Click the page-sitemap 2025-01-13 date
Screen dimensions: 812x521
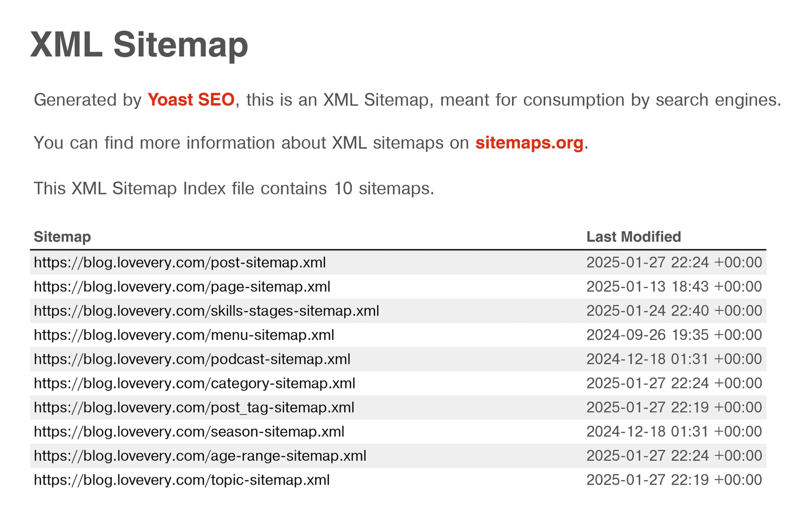click(x=674, y=287)
